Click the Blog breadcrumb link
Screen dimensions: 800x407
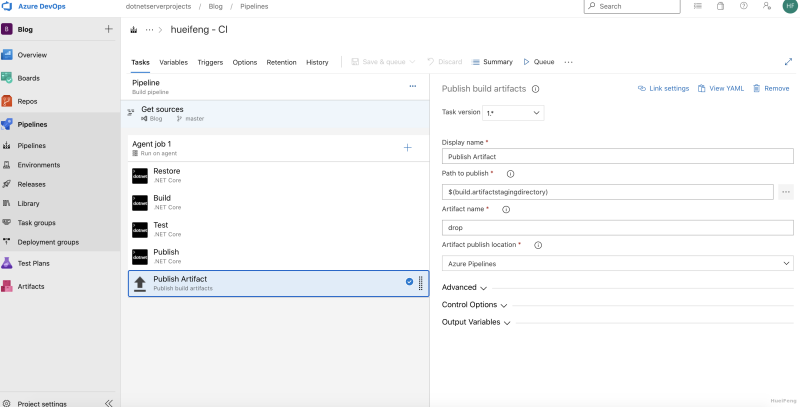216,7
